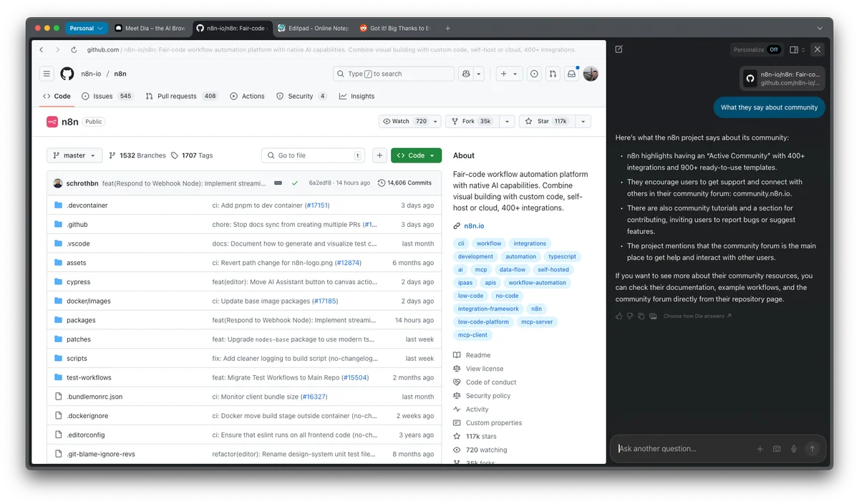
Task: Reload the page with the refresh icon
Action: 74,50
